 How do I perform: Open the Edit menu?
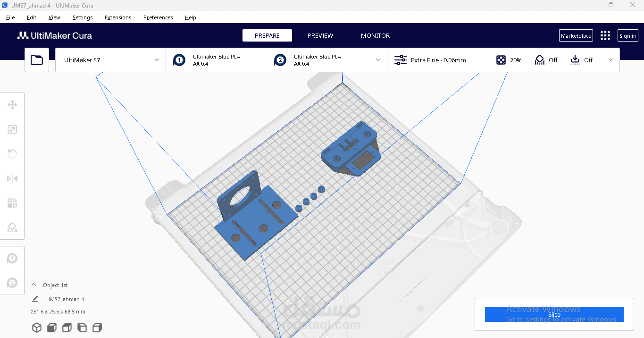32,17
